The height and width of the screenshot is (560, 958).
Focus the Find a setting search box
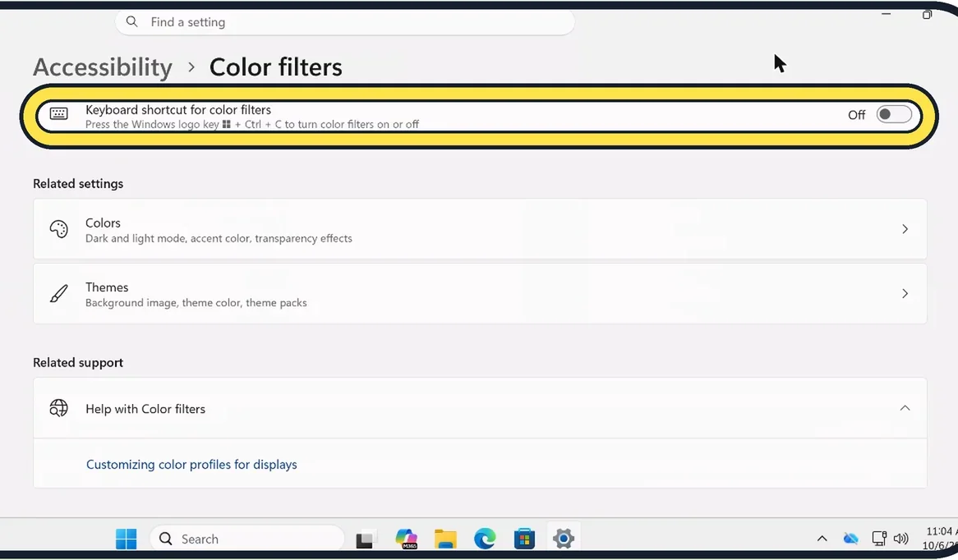pyautogui.click(x=344, y=22)
